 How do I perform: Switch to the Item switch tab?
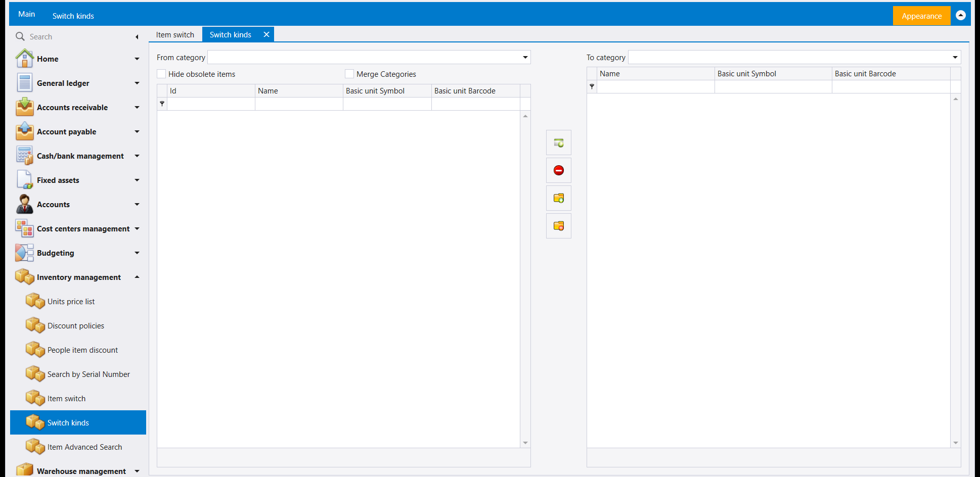click(x=175, y=34)
